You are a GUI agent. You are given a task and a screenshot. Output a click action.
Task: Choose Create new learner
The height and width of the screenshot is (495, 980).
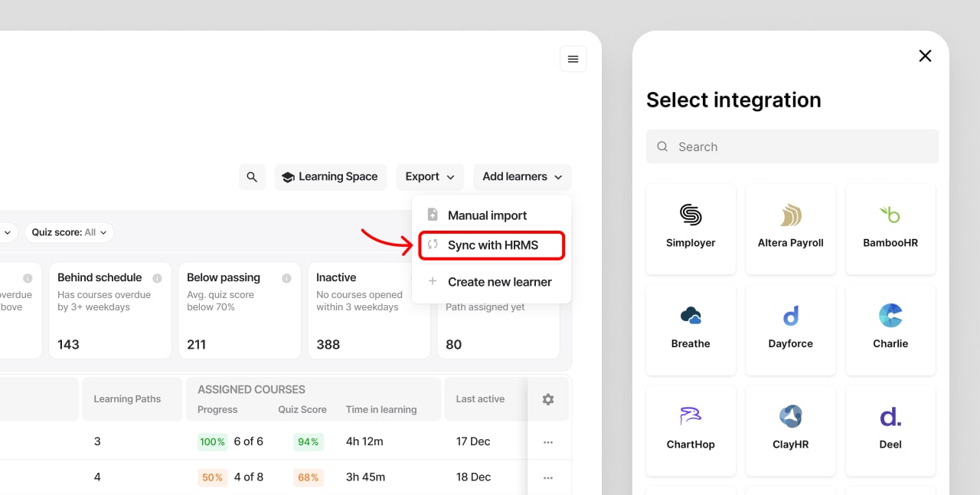[492, 282]
